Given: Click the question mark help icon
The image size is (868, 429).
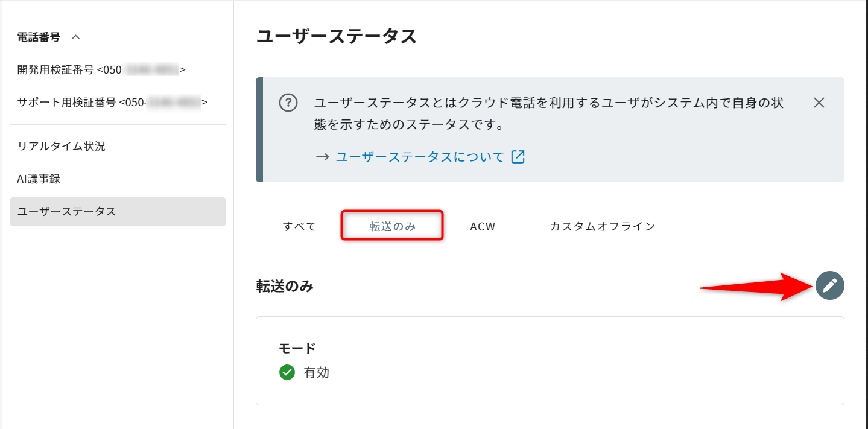Looking at the screenshot, I should point(288,103).
